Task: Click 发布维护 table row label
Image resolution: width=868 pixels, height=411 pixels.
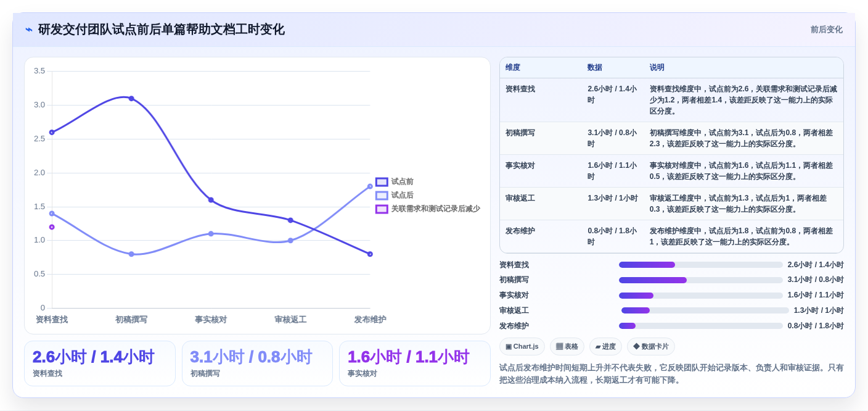Action: tap(520, 231)
